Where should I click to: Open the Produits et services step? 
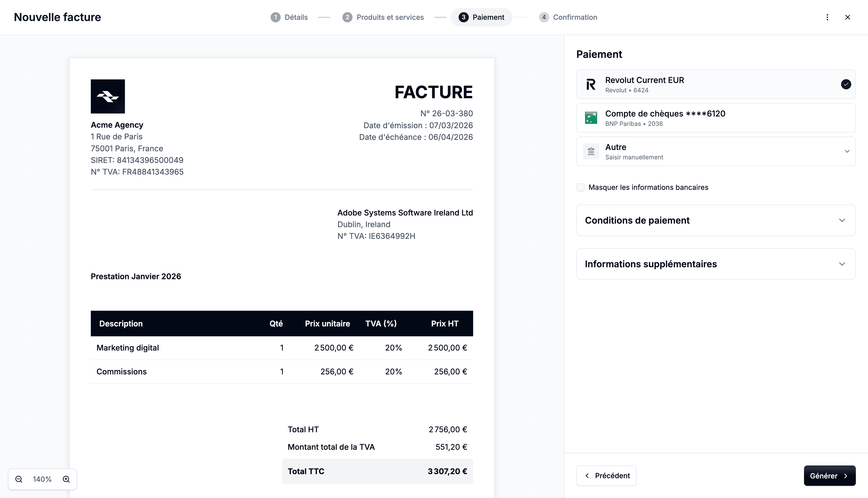[x=383, y=17]
